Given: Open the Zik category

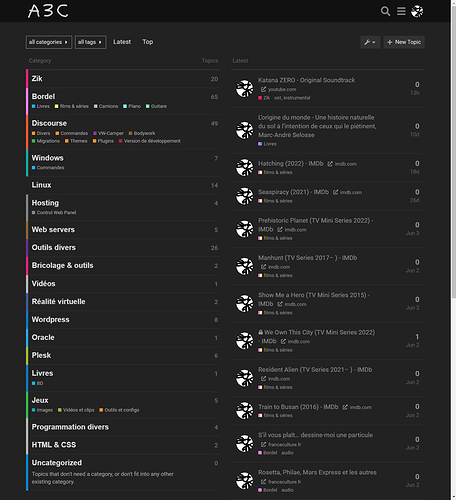Looking at the screenshot, I should [37, 79].
